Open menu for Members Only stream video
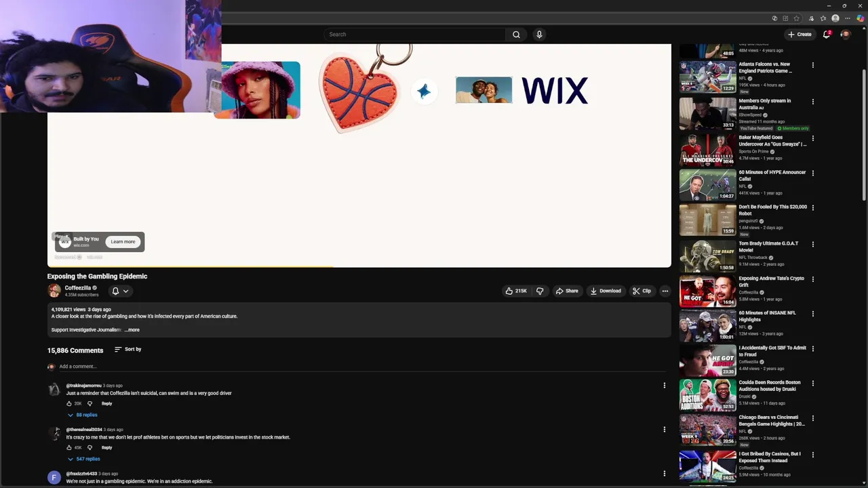 click(x=812, y=102)
